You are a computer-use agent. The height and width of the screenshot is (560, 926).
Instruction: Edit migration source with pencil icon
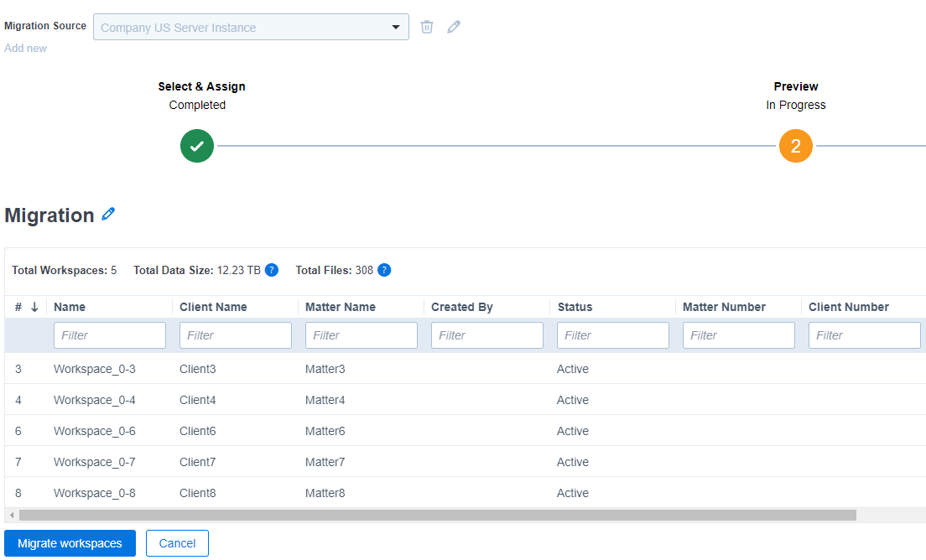454,27
